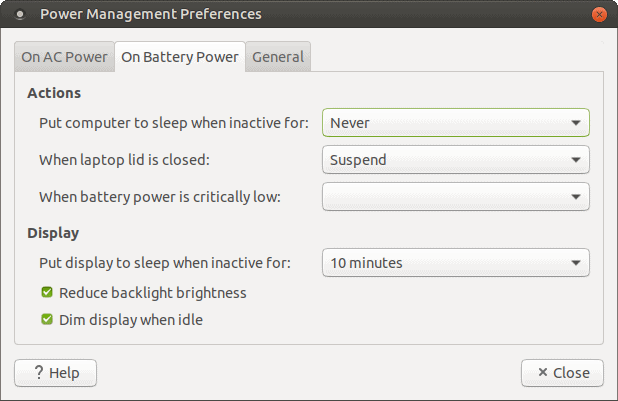Click the Close button

(x=562, y=373)
